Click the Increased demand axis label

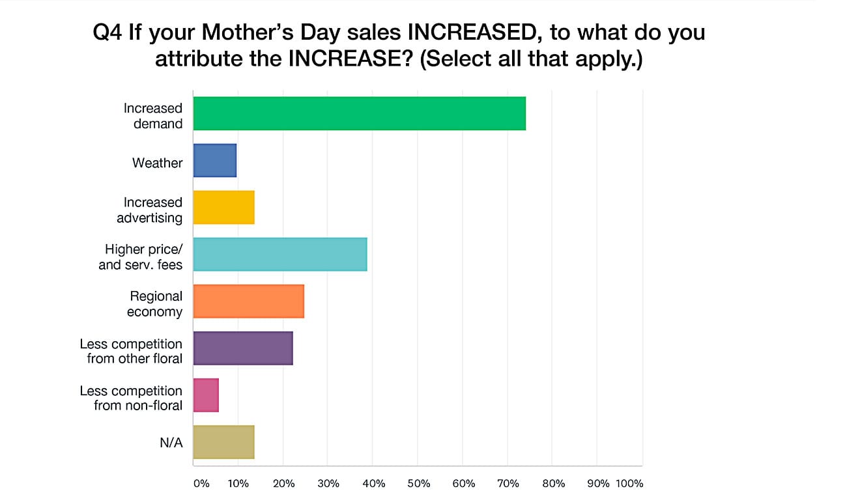coord(153,116)
